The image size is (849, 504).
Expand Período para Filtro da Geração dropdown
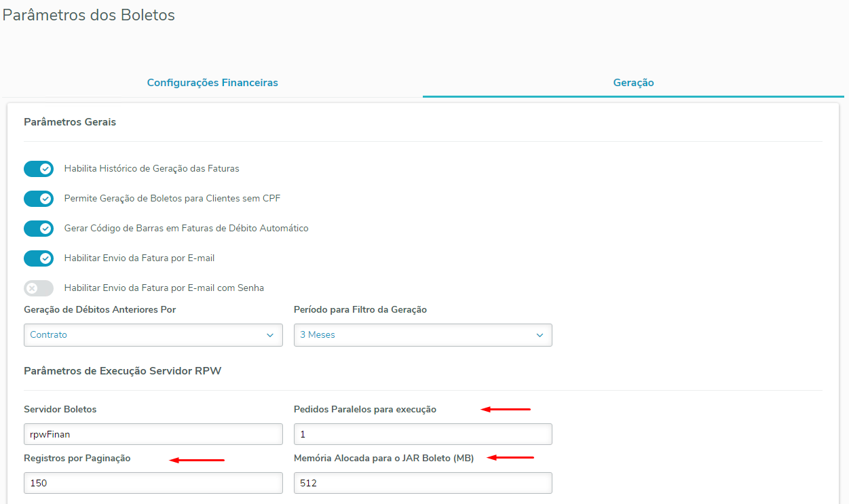(x=422, y=335)
